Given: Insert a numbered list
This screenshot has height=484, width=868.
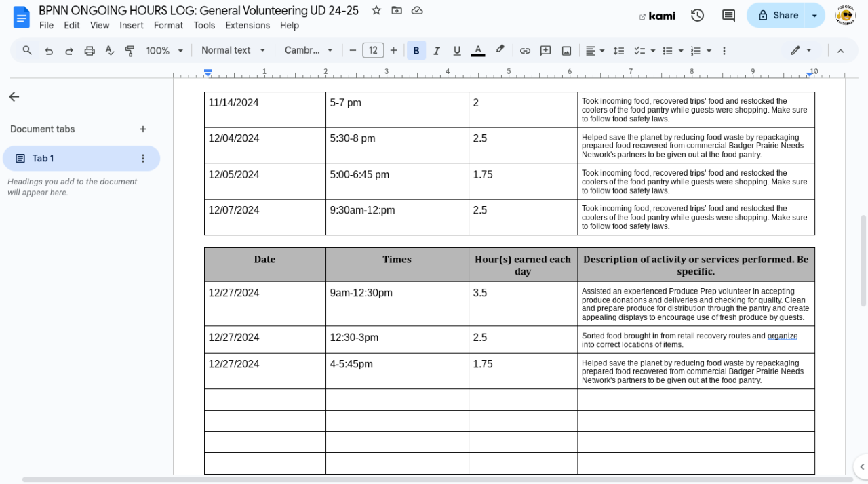Looking at the screenshot, I should pos(695,50).
